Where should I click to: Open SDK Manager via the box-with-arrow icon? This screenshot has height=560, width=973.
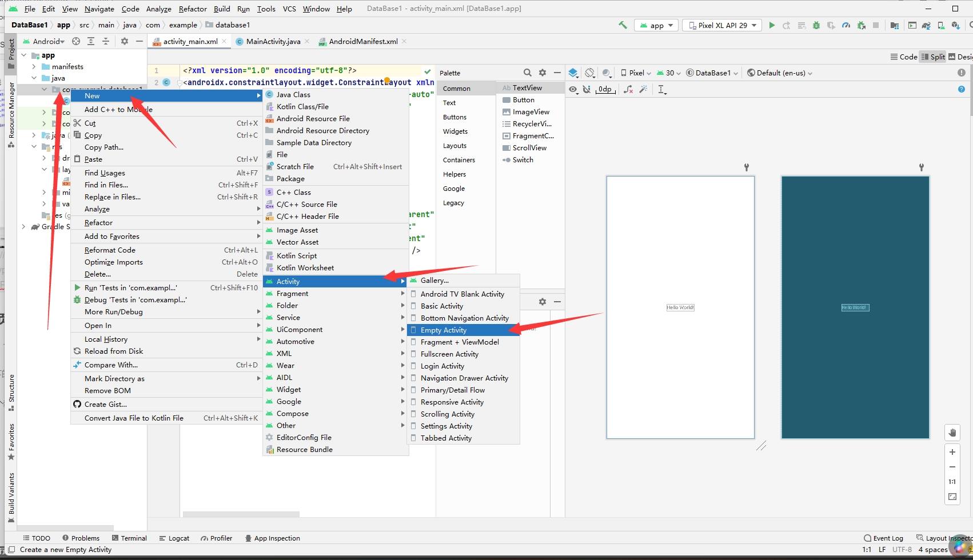957,25
